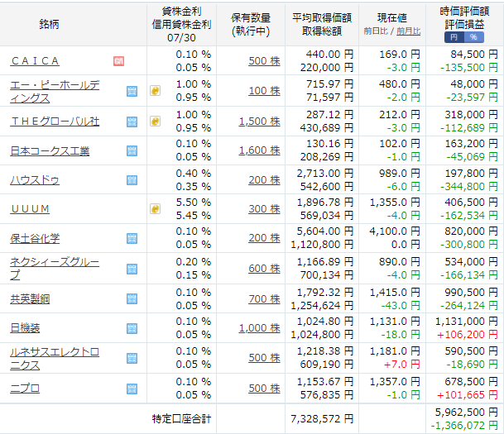The width and height of the screenshot is (504, 434).
Task: Click the 銘柄 column header
Action: pos(49,25)
